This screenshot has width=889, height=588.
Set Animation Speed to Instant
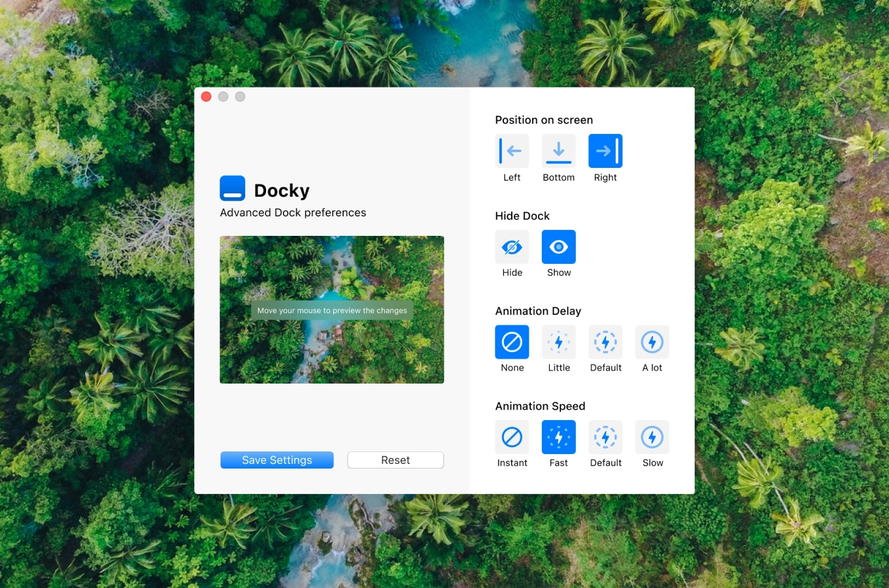512,437
